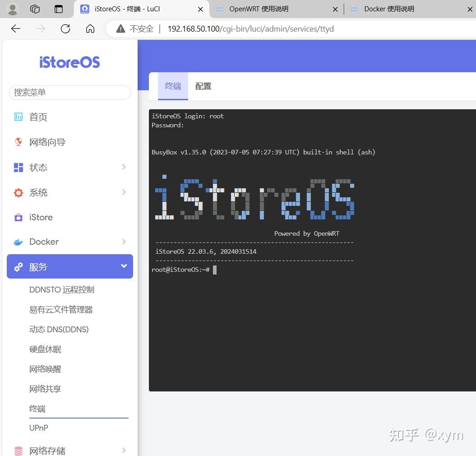Expand the Docker submenu chevron

[124, 242]
